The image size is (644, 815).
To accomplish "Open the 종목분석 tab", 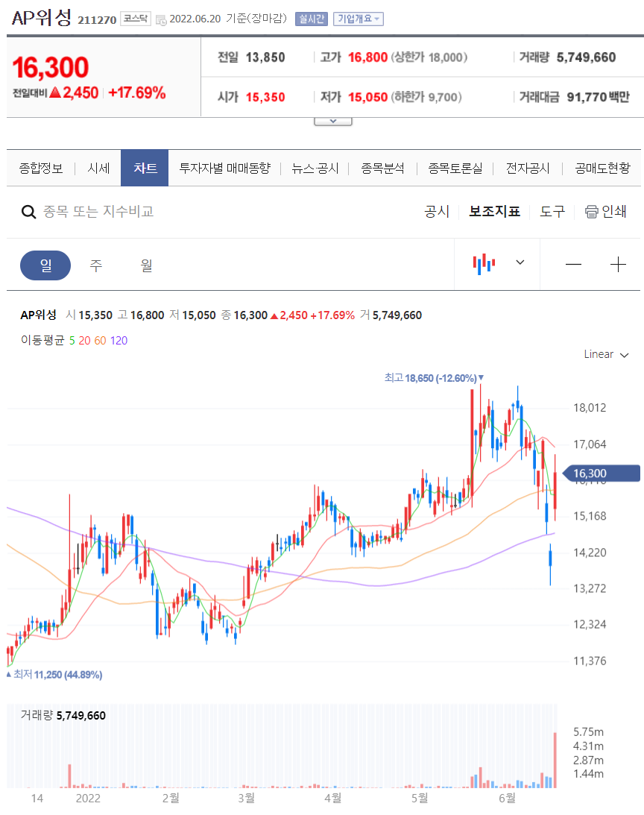I will [382, 168].
